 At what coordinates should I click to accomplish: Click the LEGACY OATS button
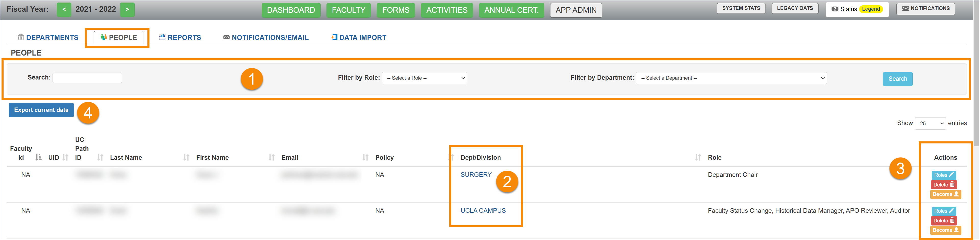795,8
